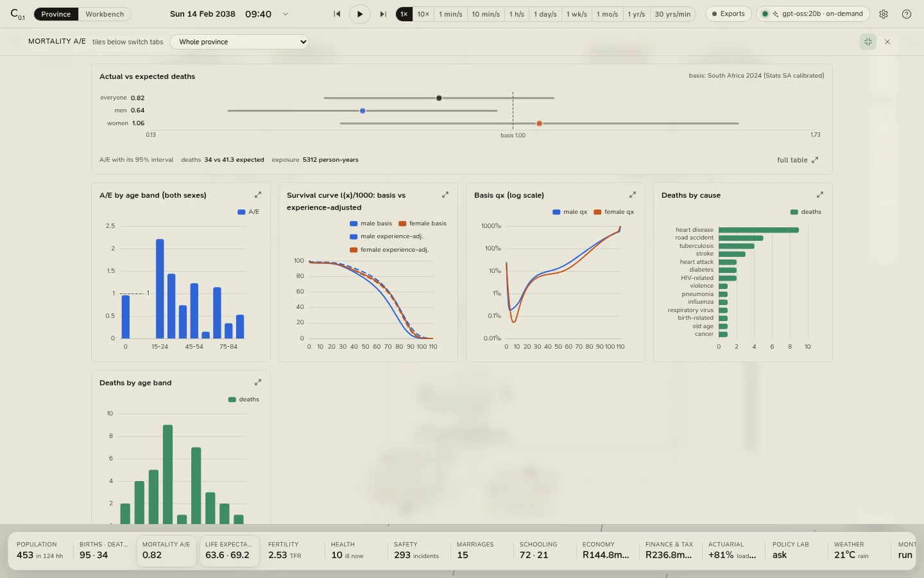The height and width of the screenshot is (578, 924).
Task: Start simulation with the play button
Action: point(360,14)
